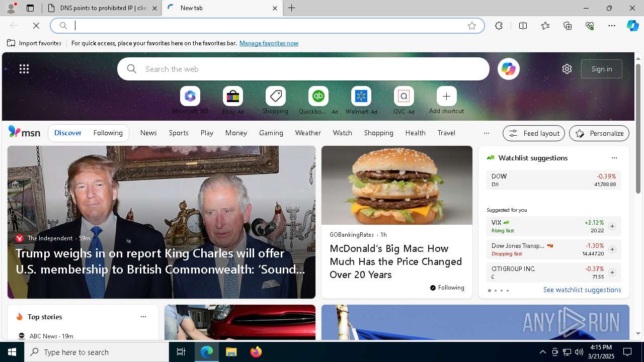
Task: Open Favorites list icon
Action: tap(545, 26)
